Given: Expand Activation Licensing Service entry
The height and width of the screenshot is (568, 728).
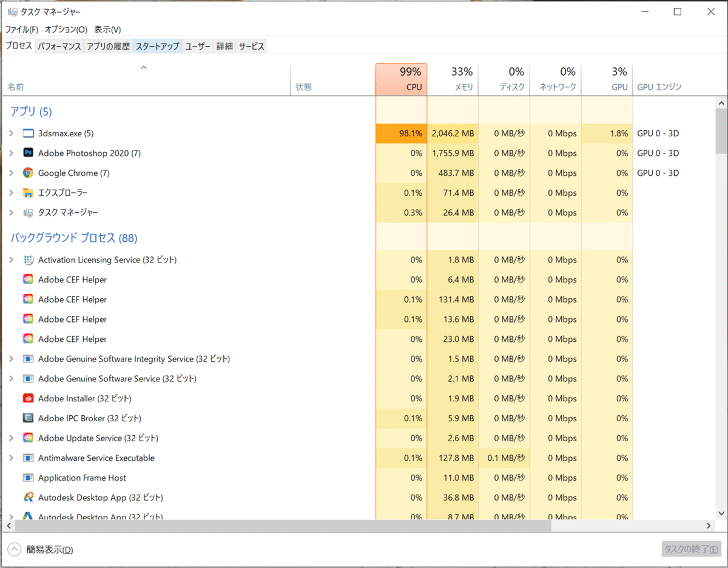Looking at the screenshot, I should click(11, 260).
